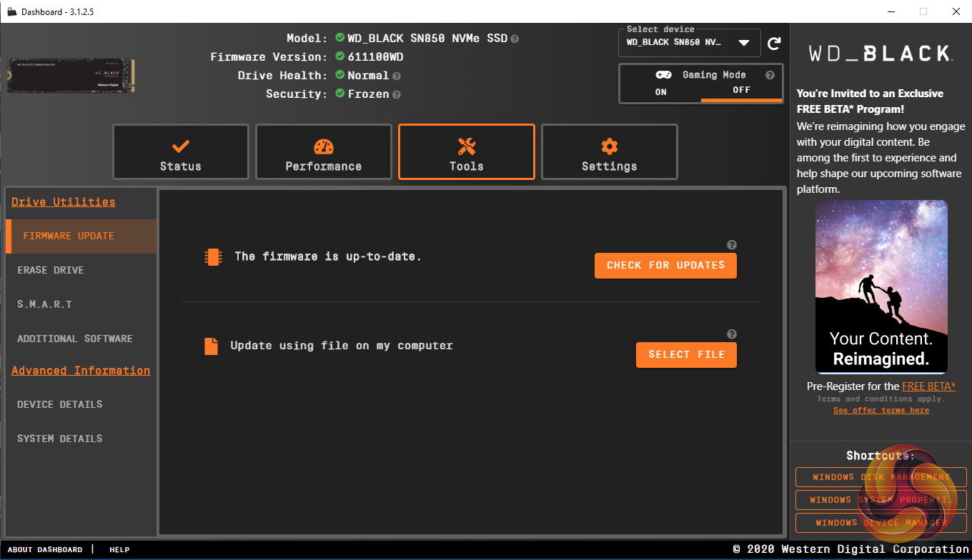Select the Tools tab
Screen dimensions: 972x560
[x=467, y=152]
